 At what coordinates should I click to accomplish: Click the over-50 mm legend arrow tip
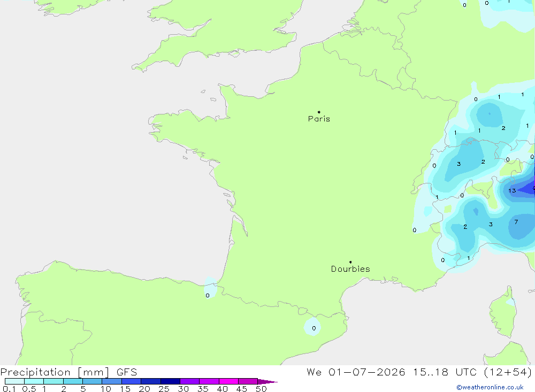point(267,382)
